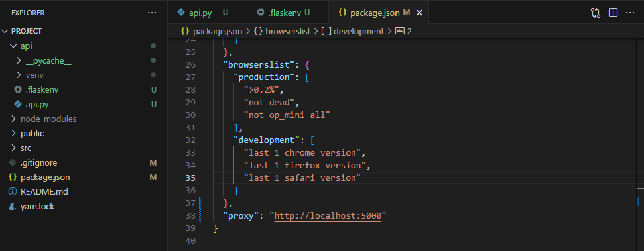Click the JSON braces icon on package.json tab
The width and height of the screenshot is (644, 251).
342,13
